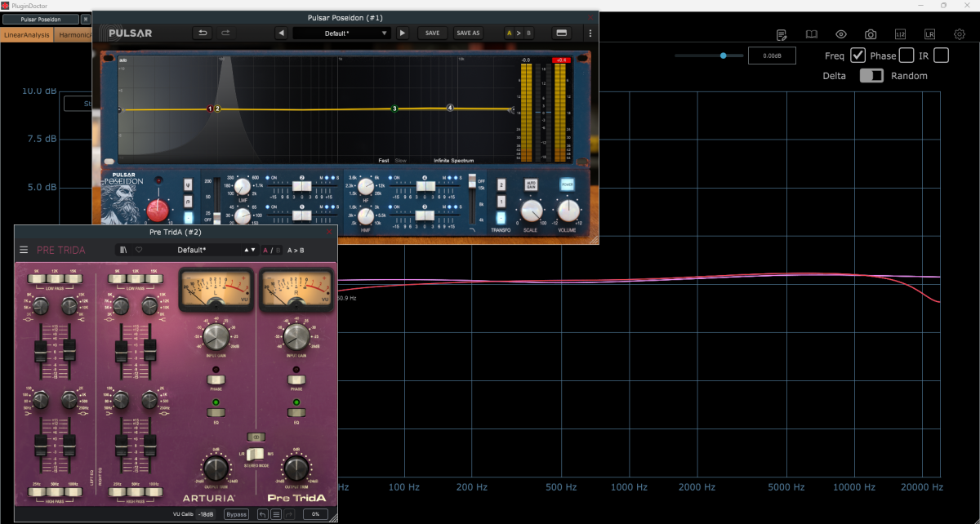Click the Pre TridA undo icon in bottom bar
Viewport: 980px width, 524px height.
tap(263, 514)
